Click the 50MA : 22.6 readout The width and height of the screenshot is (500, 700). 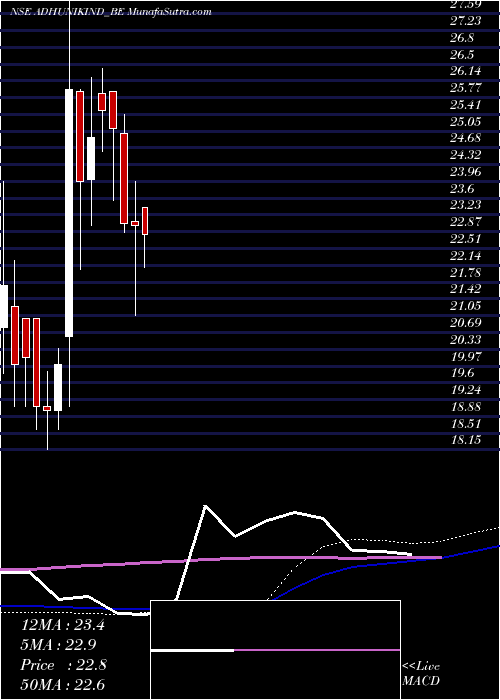62,684
